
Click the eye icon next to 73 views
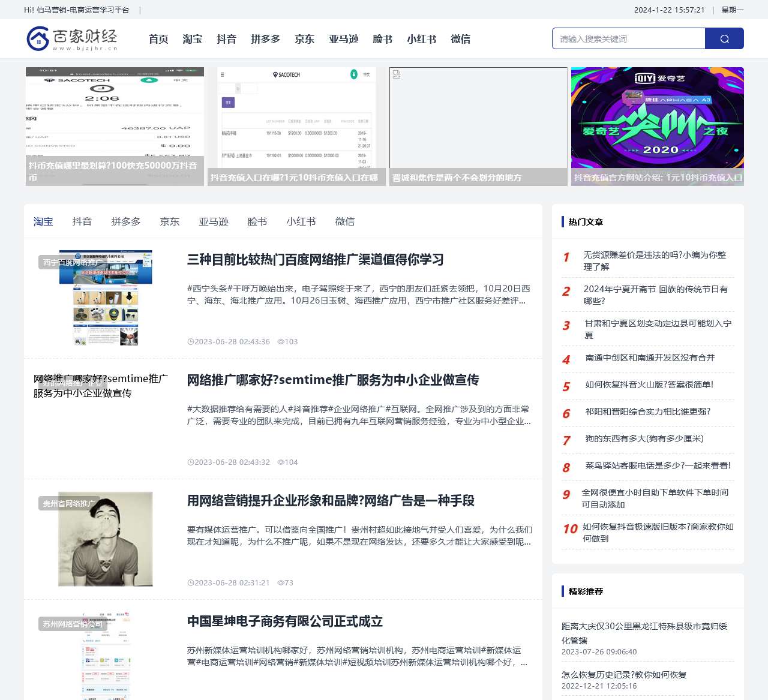280,582
